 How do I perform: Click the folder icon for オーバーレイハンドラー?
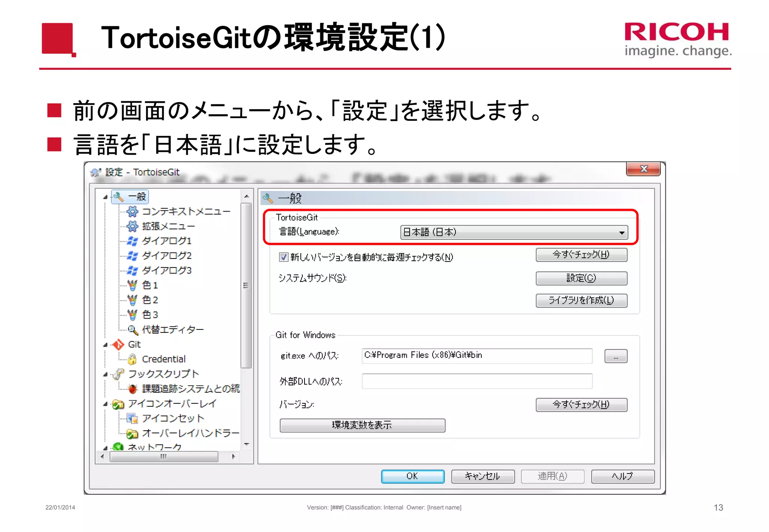(132, 433)
